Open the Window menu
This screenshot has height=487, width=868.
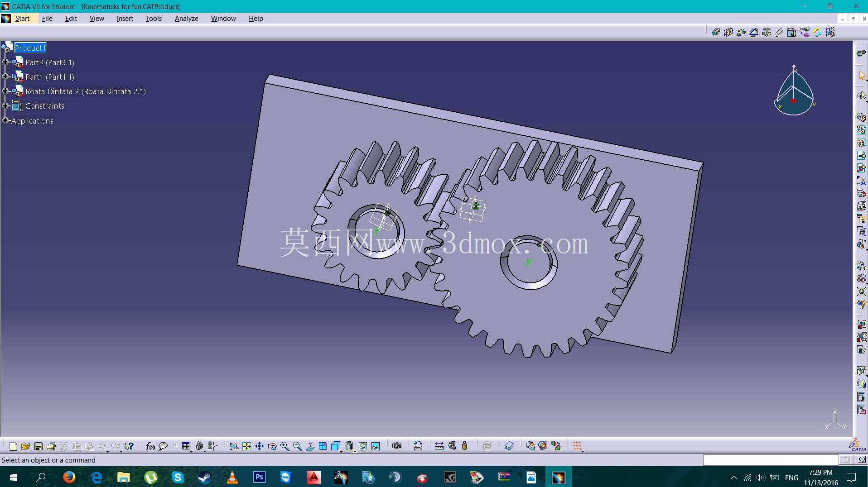[x=223, y=19]
